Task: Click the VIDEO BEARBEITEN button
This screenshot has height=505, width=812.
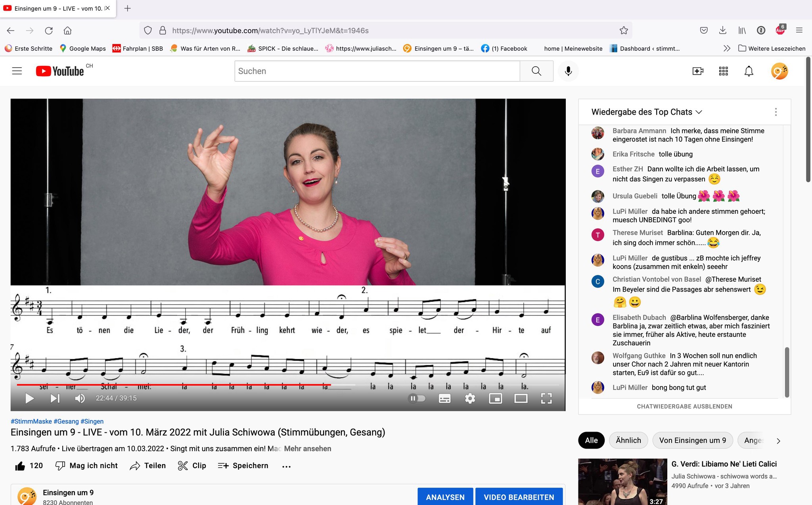Action: [x=519, y=497]
